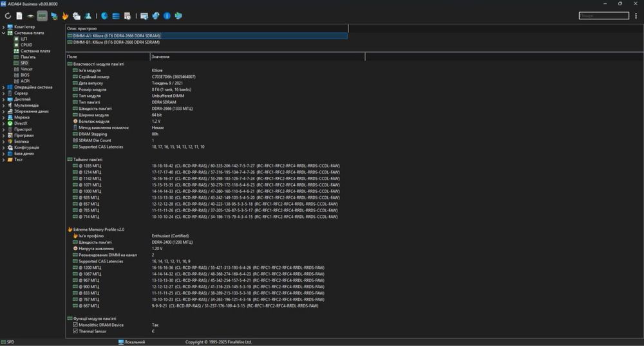Launch the flame stability test icon

tap(65, 16)
